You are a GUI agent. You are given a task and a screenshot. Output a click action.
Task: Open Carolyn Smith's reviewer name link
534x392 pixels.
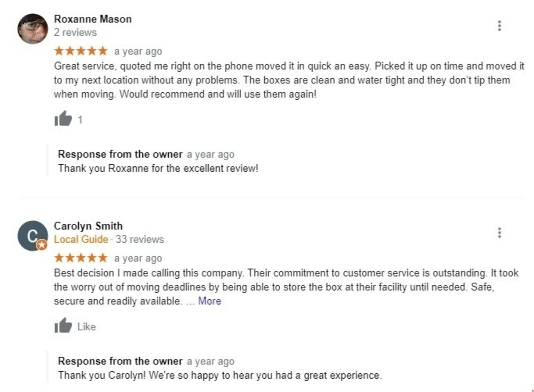pos(88,226)
